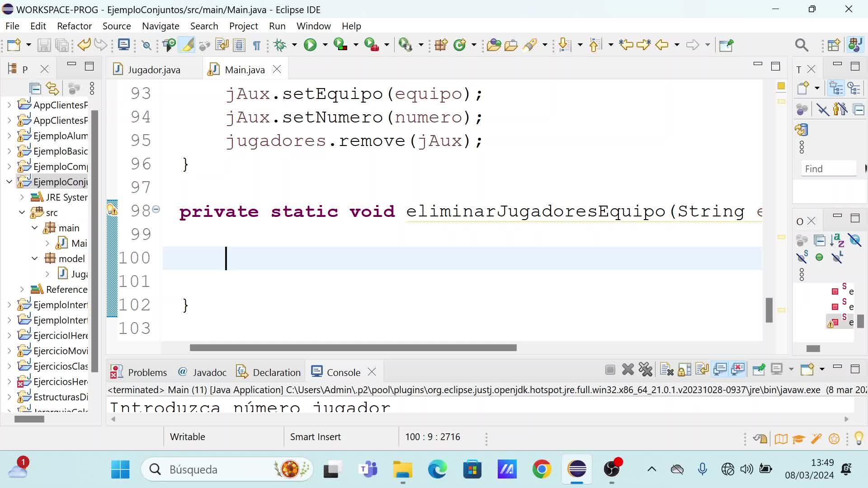Image resolution: width=868 pixels, height=488 pixels.
Task: Toggle alphabetical Sort in Outline view
Action: pyautogui.click(x=837, y=240)
